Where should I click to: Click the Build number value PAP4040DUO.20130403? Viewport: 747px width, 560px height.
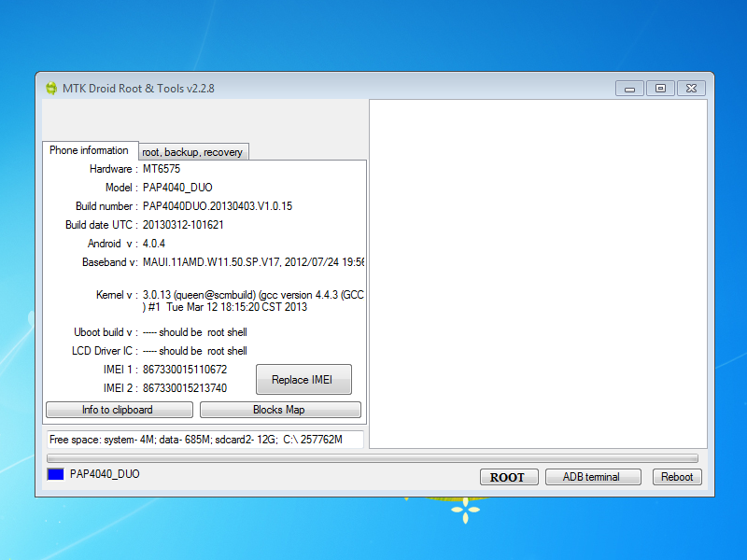click(x=223, y=206)
